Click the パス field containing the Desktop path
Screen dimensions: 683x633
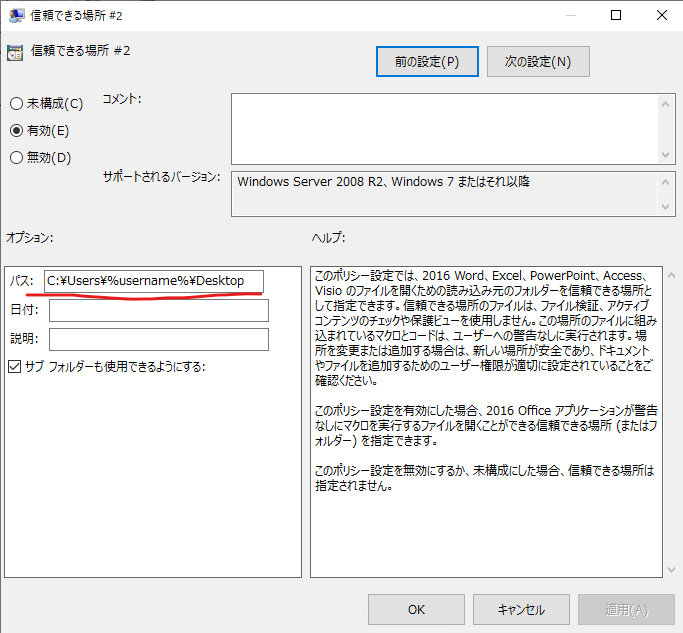pos(155,281)
